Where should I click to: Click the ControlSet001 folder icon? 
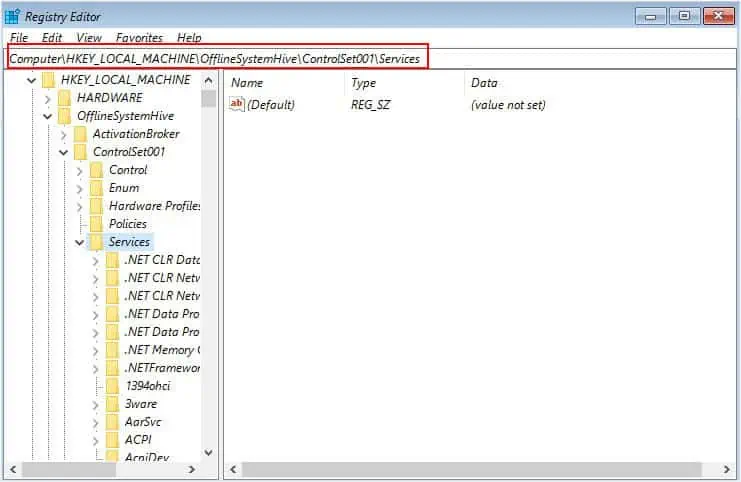80,152
